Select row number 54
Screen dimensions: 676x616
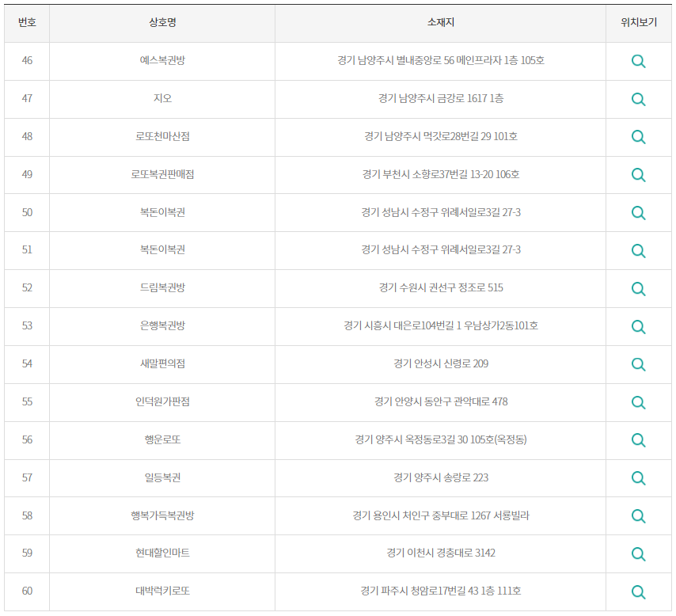[27, 363]
